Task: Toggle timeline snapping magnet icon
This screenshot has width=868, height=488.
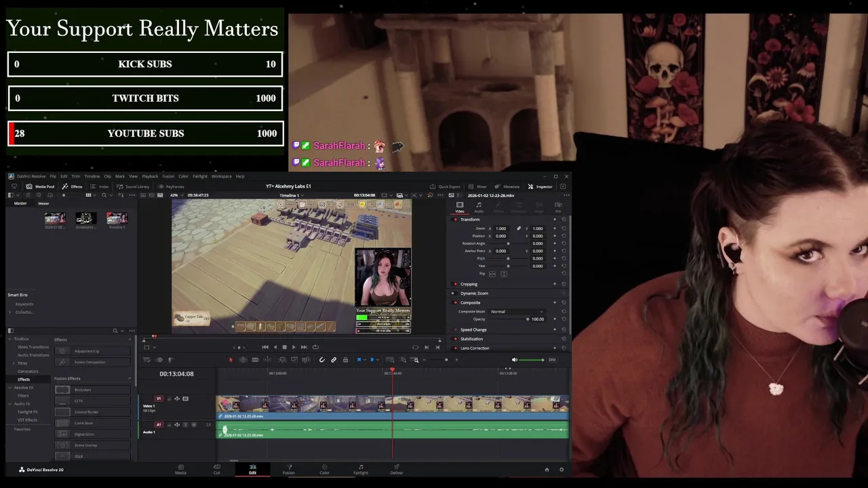Action: (x=322, y=360)
